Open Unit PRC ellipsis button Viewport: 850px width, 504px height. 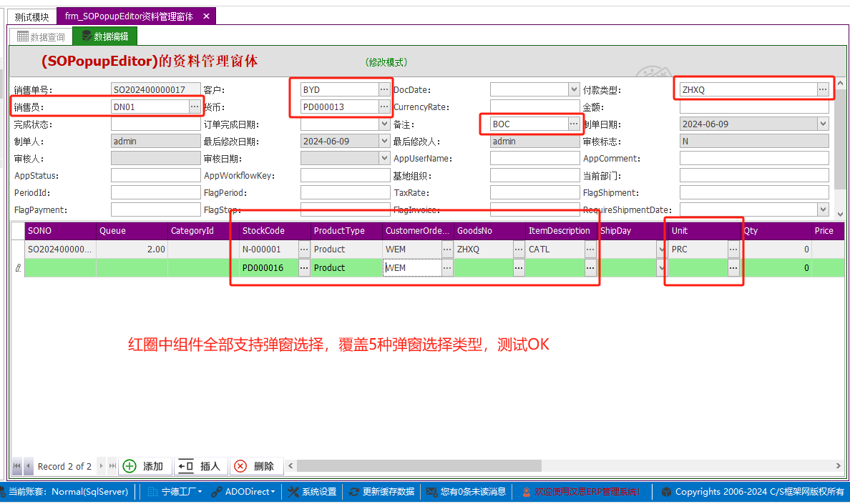point(733,249)
